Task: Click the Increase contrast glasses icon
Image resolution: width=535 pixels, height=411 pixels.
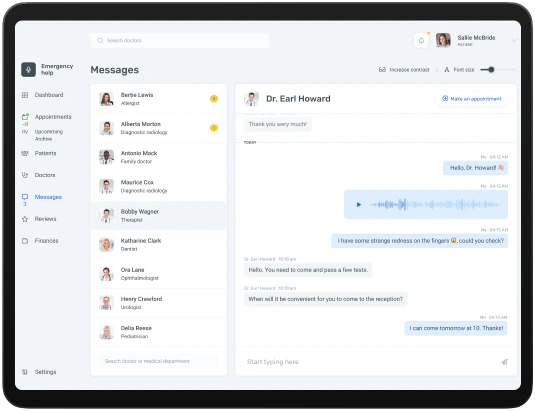Action: (382, 70)
